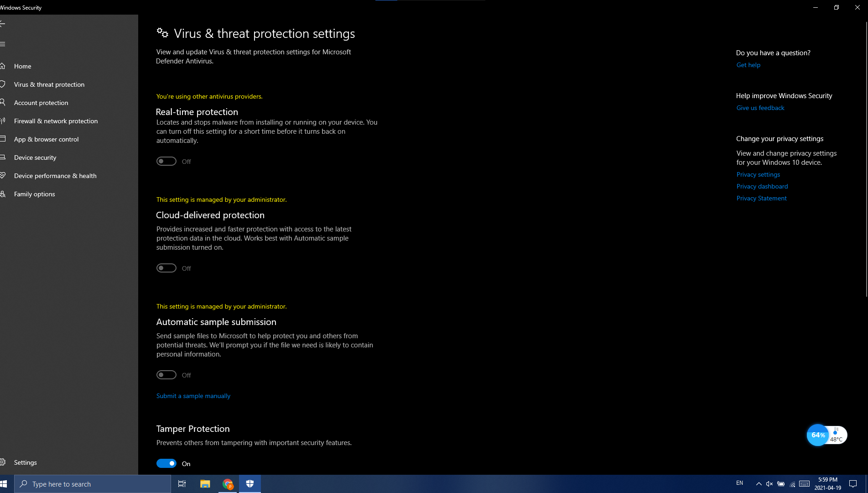Screen dimensions: 868x493
Task: Click the touch keyboard tray icon
Action: tap(805, 484)
